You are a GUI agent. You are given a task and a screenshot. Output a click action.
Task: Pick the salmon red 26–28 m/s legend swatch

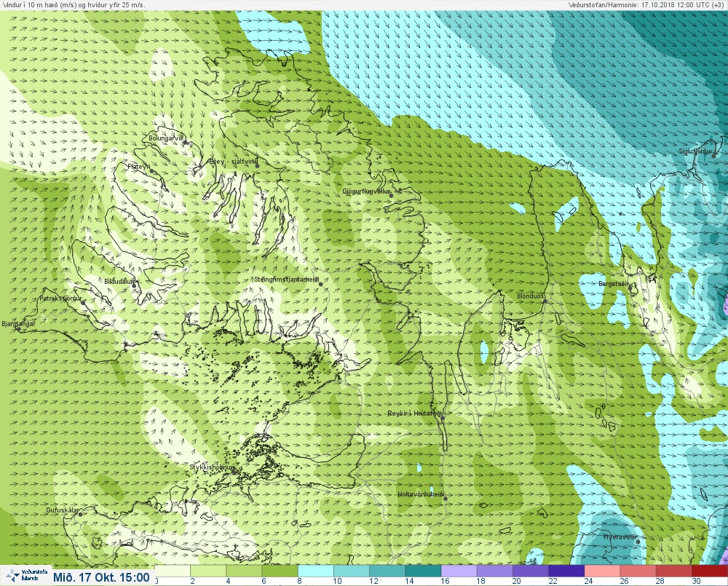coord(637,571)
